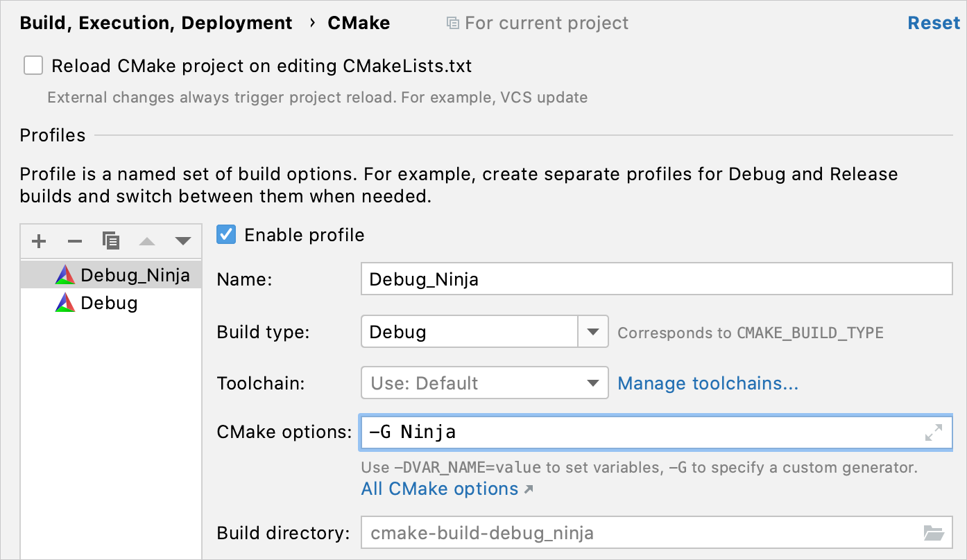The width and height of the screenshot is (967, 560).
Task: Open the Build type dropdown
Action: point(592,332)
